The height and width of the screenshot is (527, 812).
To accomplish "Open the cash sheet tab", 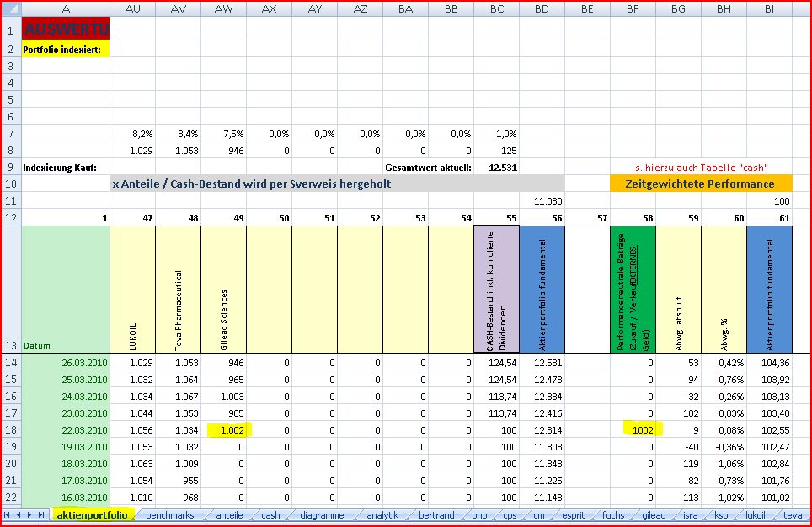I will click(270, 514).
